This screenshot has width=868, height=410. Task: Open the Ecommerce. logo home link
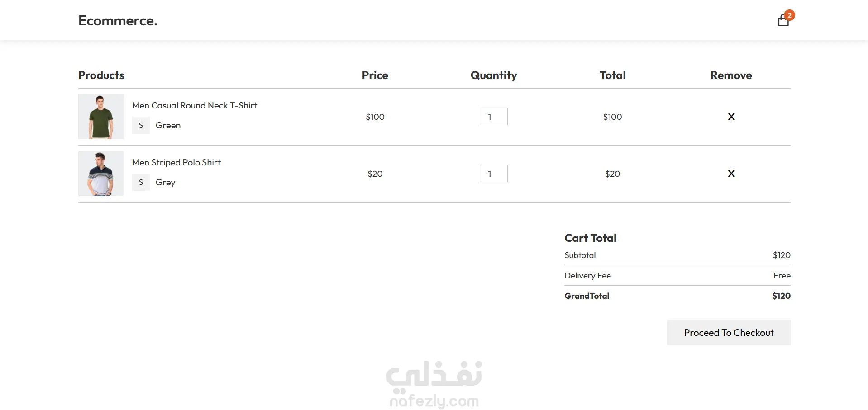(x=118, y=20)
